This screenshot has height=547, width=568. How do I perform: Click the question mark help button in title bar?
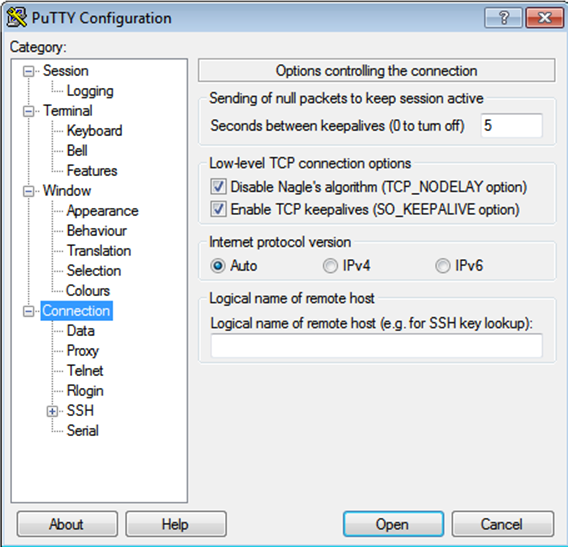(504, 17)
